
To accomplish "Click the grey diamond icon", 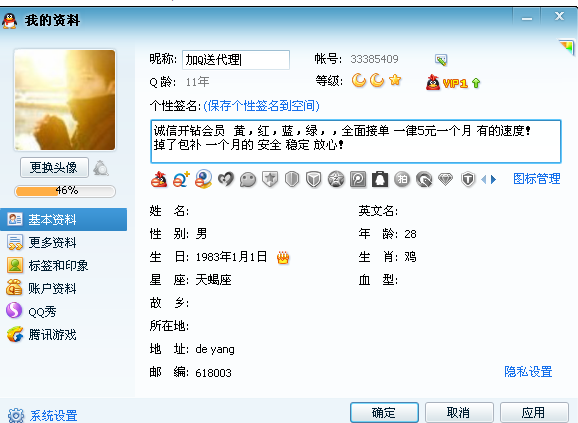I will click(x=445, y=180).
